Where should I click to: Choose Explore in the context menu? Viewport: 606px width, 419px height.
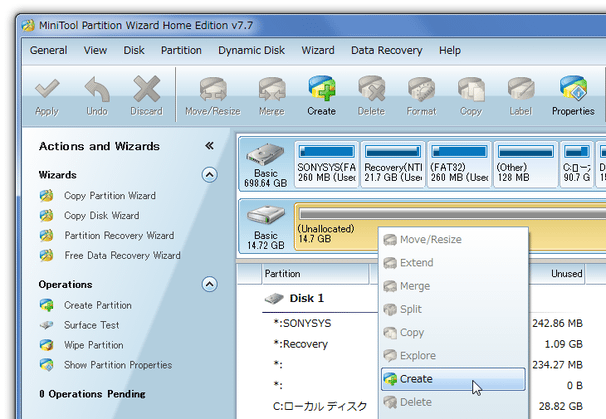453,356
